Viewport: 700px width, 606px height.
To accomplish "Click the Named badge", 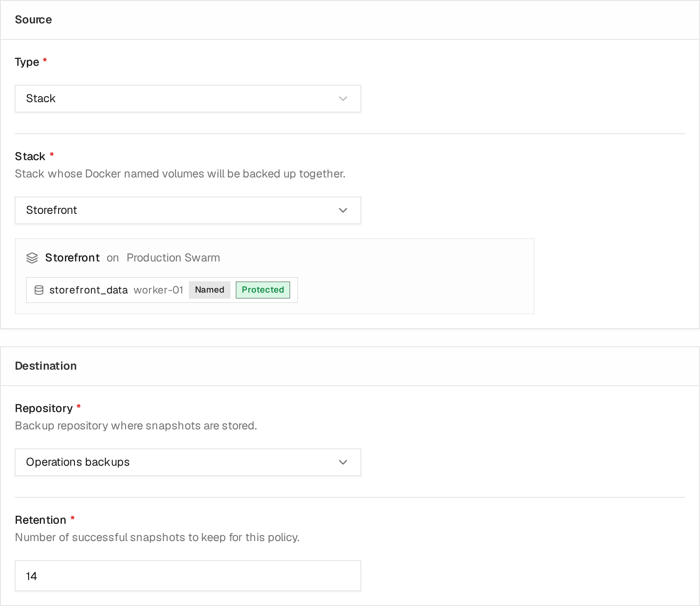I will coord(210,290).
